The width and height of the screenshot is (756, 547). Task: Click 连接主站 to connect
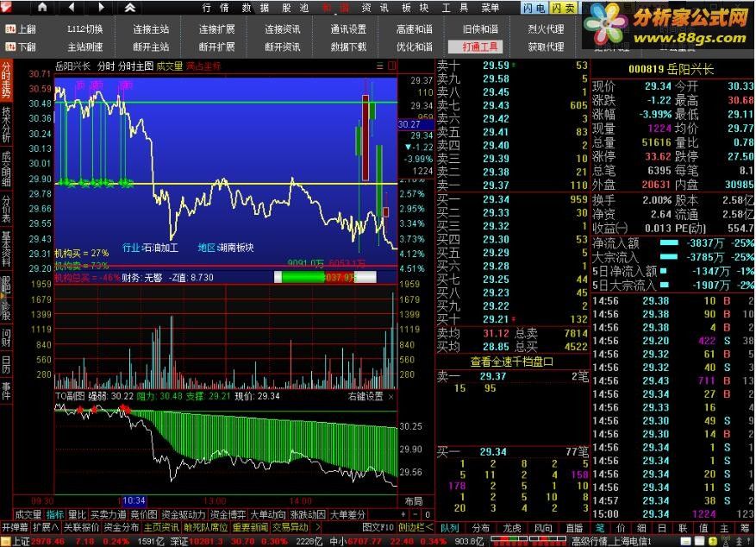(x=151, y=29)
